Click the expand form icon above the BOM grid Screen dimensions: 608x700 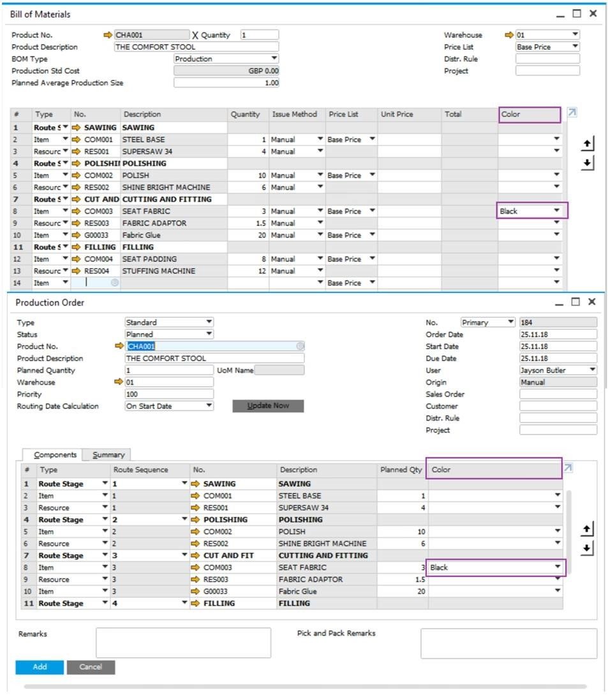pyautogui.click(x=570, y=111)
